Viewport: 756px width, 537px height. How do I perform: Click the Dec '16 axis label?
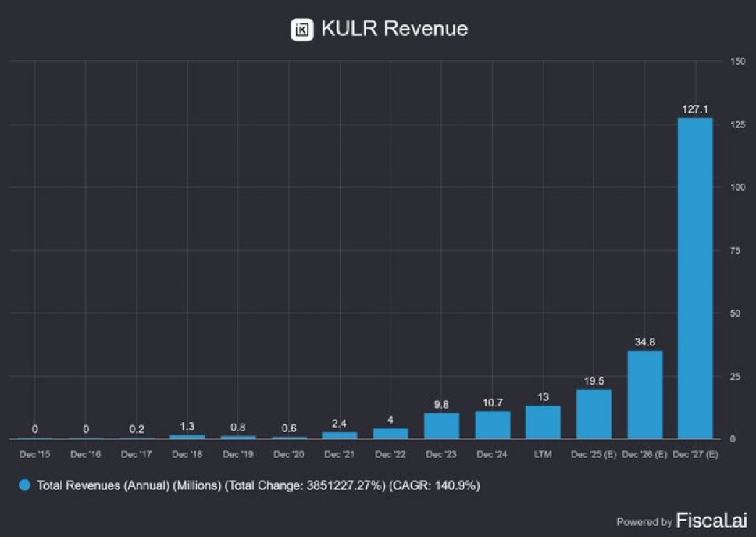coord(85,454)
